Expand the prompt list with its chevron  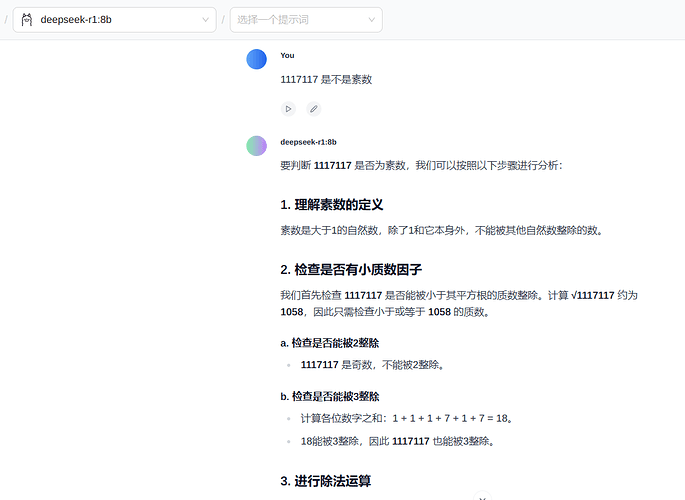(x=371, y=20)
